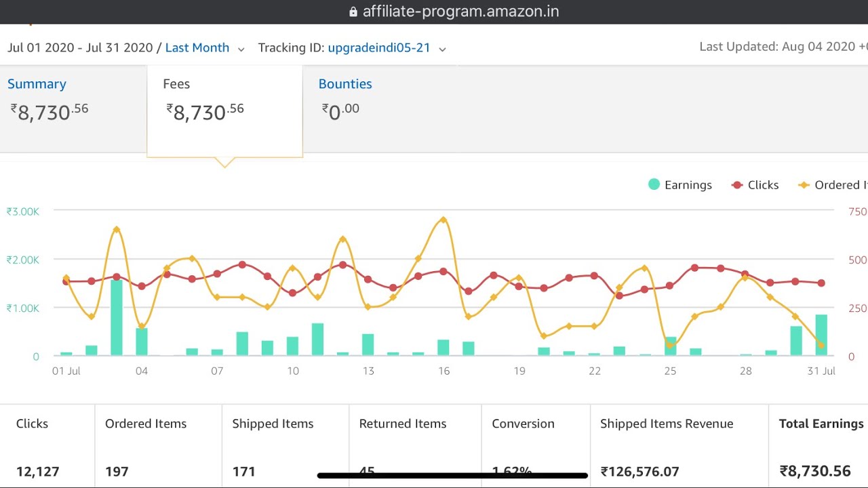This screenshot has height=488, width=868.
Task: Click the home indicator bar at bottom
Action: coord(452,476)
